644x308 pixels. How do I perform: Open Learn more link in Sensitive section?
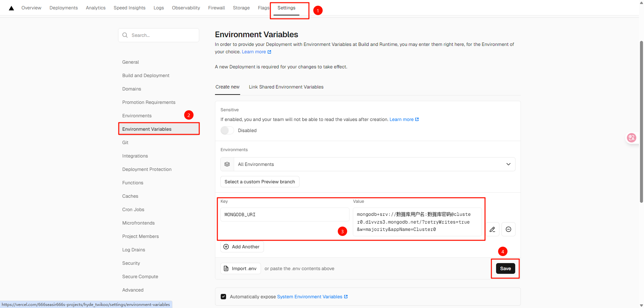pos(404,119)
